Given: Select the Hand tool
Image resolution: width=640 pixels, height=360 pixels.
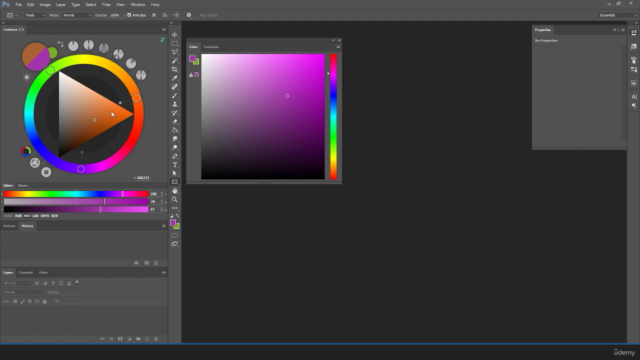Looking at the screenshot, I should click(x=175, y=191).
